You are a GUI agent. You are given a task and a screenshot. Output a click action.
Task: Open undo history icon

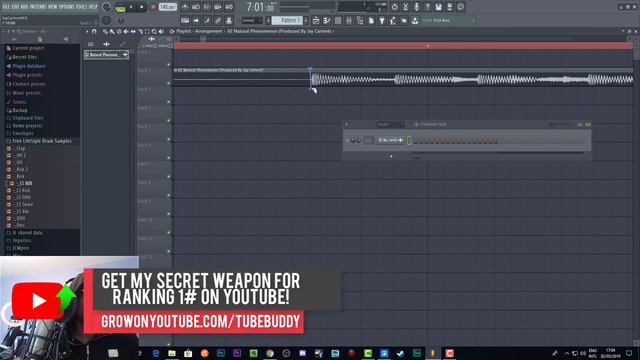pos(394,7)
